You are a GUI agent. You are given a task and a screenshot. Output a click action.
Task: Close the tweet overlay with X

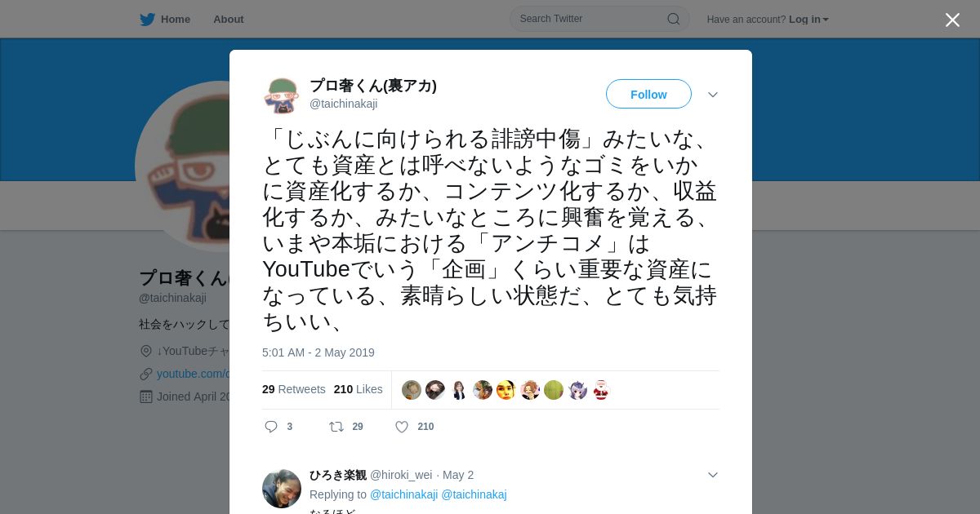(x=952, y=20)
